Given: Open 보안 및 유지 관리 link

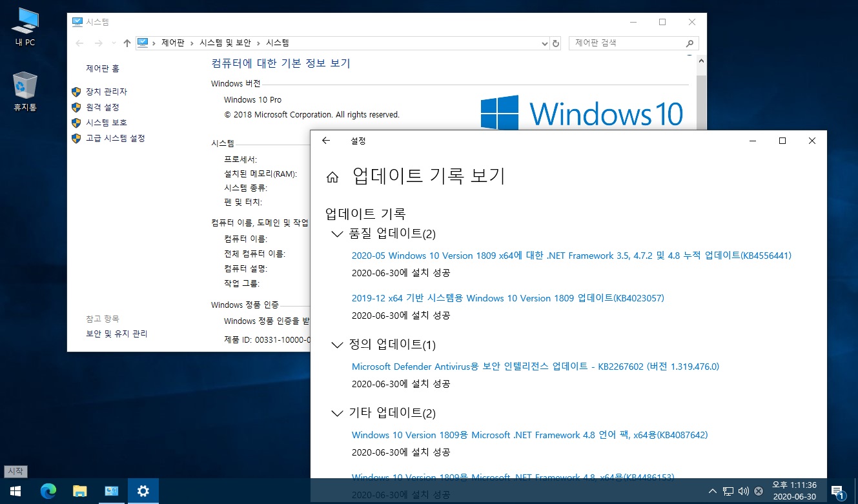Looking at the screenshot, I should (x=117, y=334).
